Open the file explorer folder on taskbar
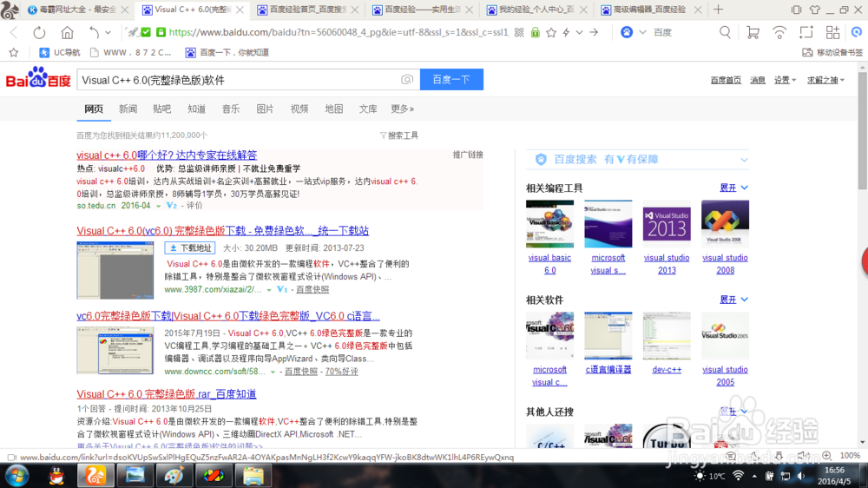The image size is (868, 488). (253, 476)
